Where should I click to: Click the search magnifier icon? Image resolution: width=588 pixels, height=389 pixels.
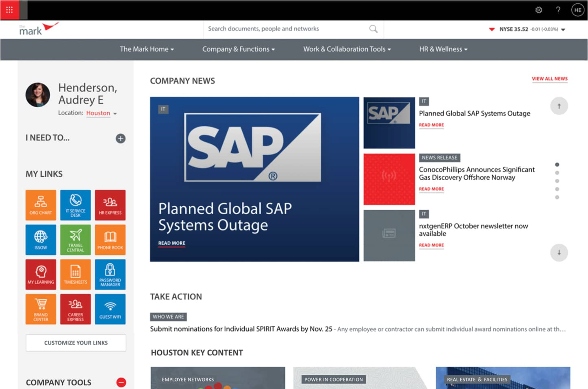pyautogui.click(x=373, y=29)
